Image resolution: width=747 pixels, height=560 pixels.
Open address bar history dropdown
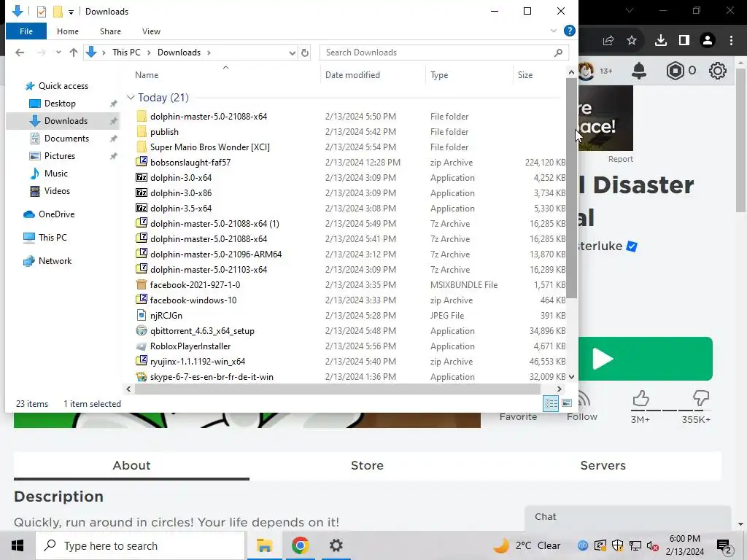tap(292, 52)
